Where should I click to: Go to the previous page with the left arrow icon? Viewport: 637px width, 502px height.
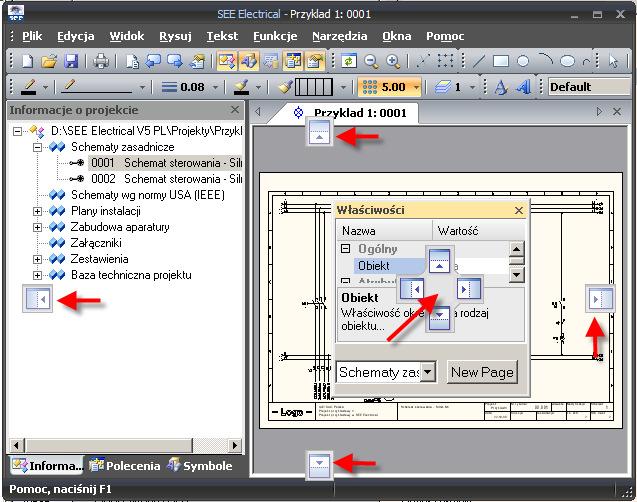[153, 61]
